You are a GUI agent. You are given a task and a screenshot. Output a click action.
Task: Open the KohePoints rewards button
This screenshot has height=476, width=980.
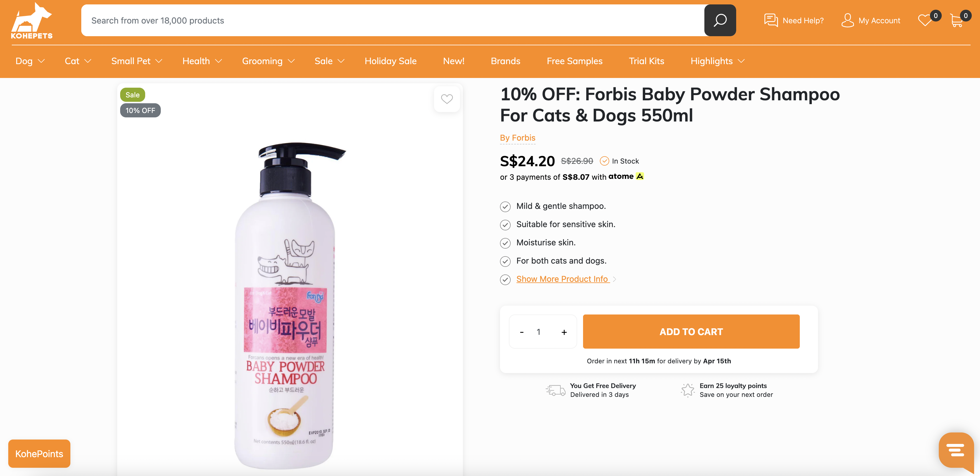tap(39, 454)
